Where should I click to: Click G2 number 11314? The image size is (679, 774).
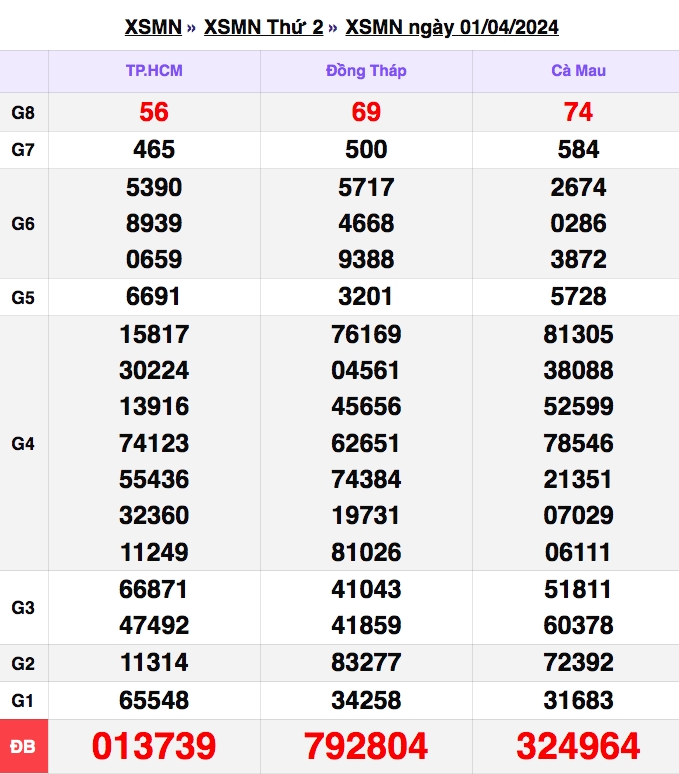[x=154, y=662]
